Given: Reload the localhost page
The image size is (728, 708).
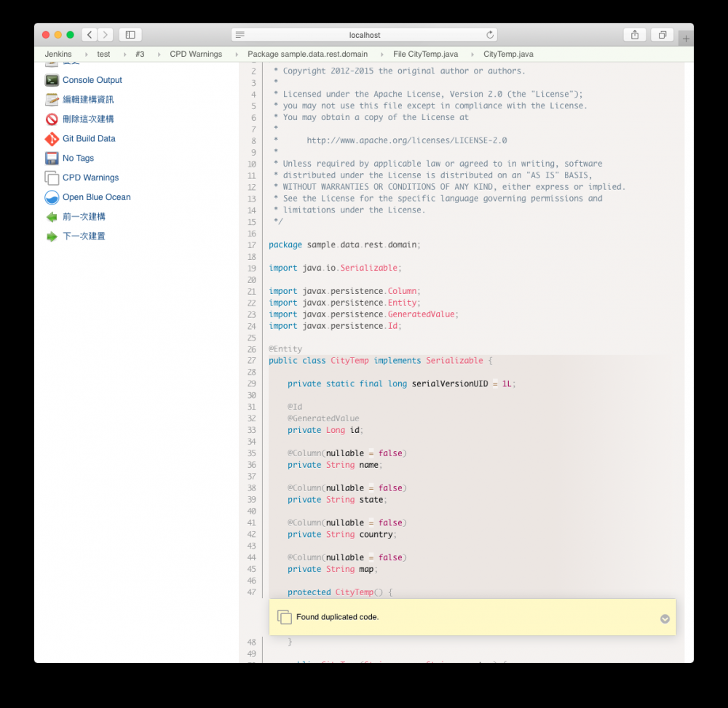Looking at the screenshot, I should pyautogui.click(x=490, y=34).
